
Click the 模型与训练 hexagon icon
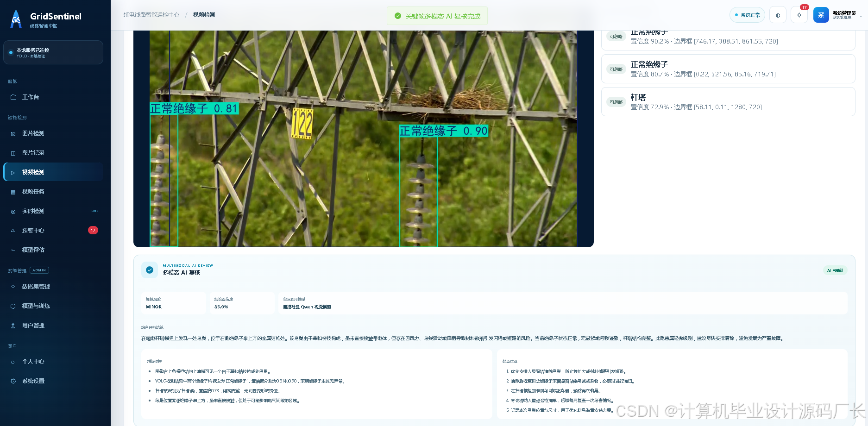click(13, 306)
